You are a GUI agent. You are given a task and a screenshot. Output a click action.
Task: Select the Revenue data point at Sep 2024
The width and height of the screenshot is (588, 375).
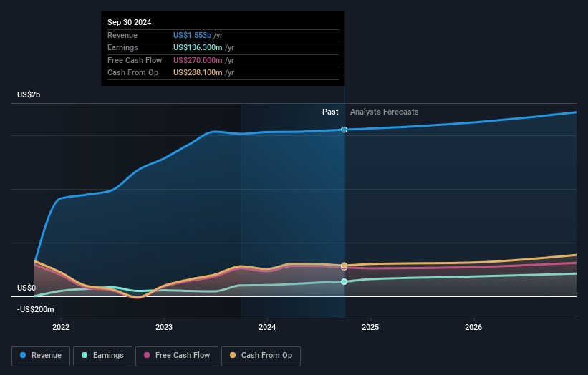click(344, 130)
